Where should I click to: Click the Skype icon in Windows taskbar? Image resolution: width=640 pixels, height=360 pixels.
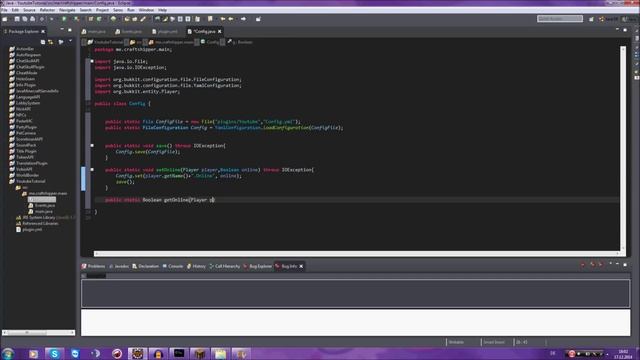coord(54,353)
